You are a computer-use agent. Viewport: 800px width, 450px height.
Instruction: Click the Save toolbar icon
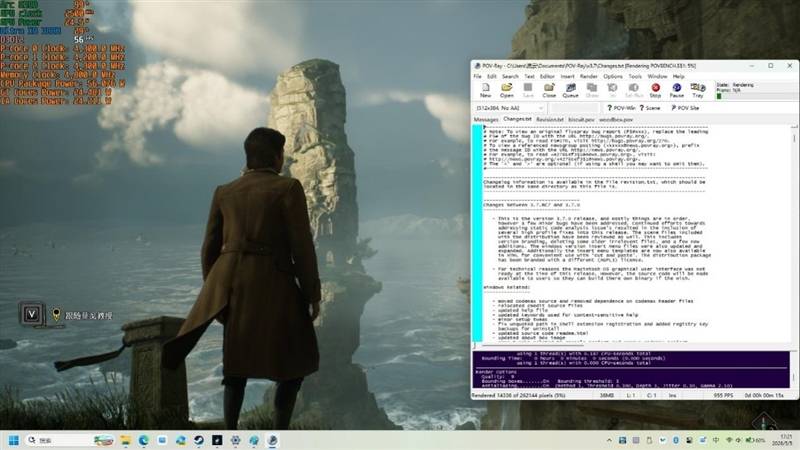pyautogui.click(x=528, y=90)
